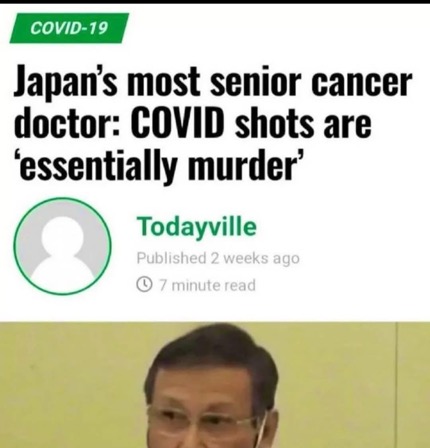Select the 'Published 2 weeks ago' timestamp
Screen dimensions: 430x448
tap(218, 258)
